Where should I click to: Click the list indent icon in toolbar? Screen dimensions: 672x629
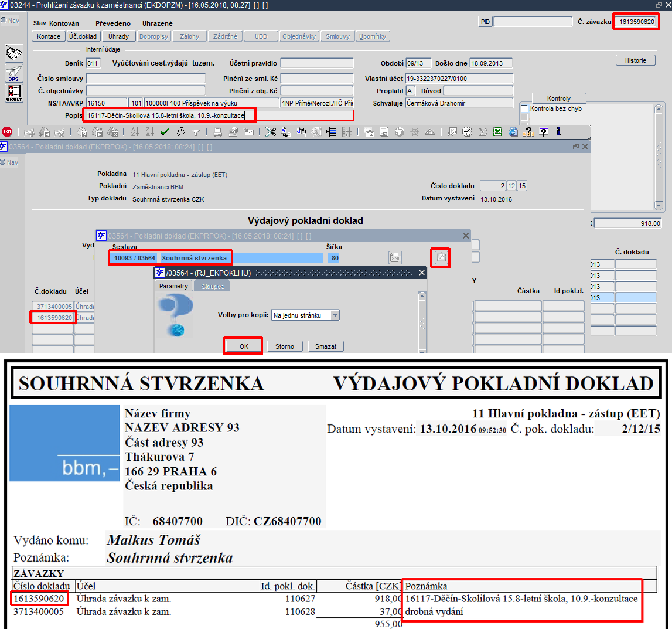click(331, 132)
